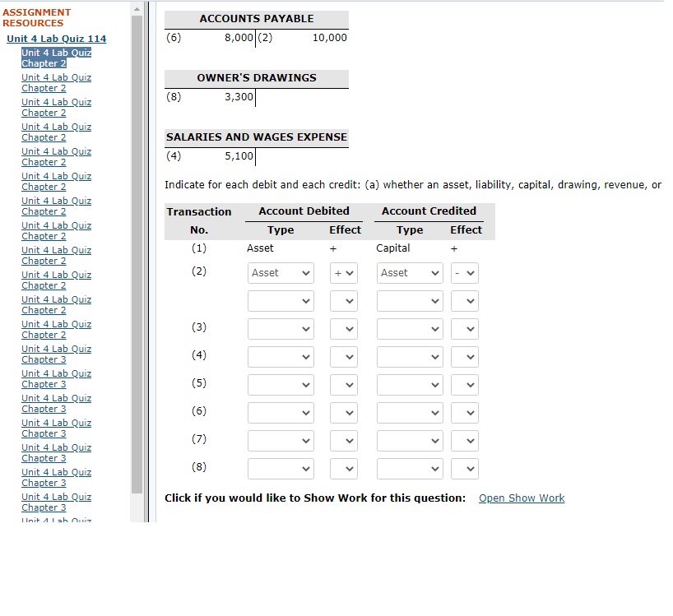Open the Unit 4 Lab Quiz 114 link
Screen dimensions: 673x616
[56, 38]
